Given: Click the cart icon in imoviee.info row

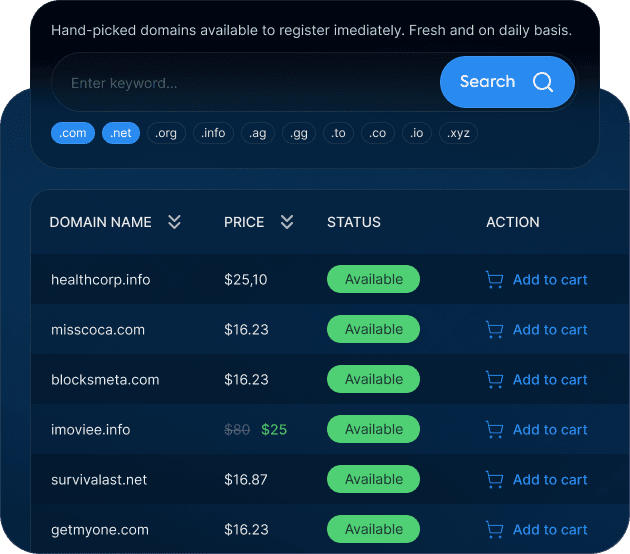Looking at the screenshot, I should [494, 430].
